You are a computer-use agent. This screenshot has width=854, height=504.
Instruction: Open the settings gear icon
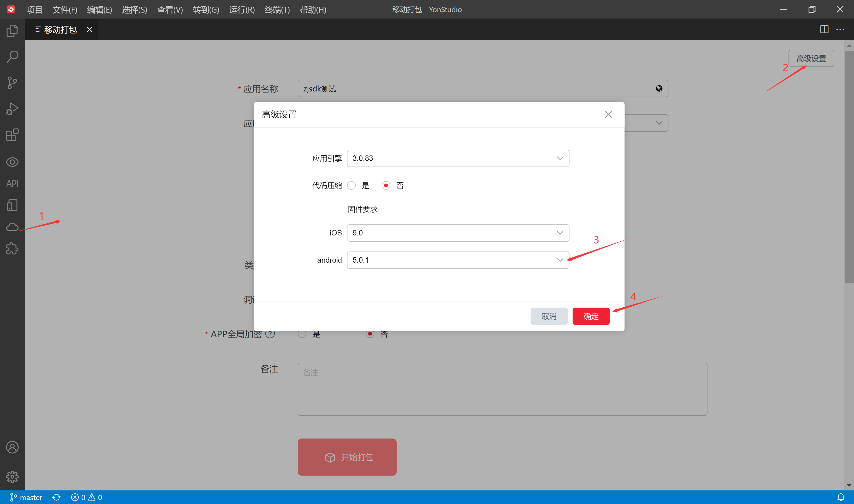[x=12, y=477]
